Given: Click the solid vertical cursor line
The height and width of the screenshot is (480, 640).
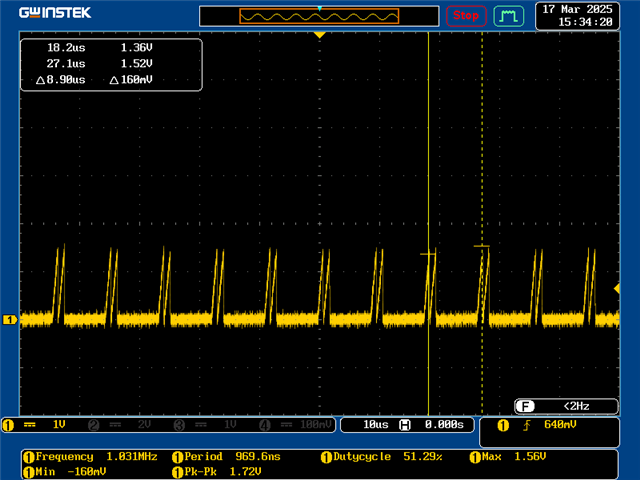Looking at the screenshot, I should click(428, 224).
